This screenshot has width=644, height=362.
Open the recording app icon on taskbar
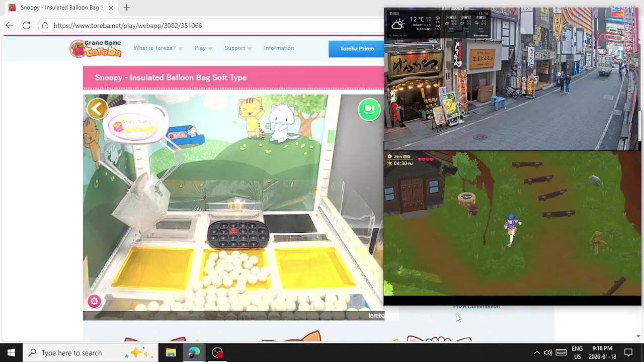[217, 352]
